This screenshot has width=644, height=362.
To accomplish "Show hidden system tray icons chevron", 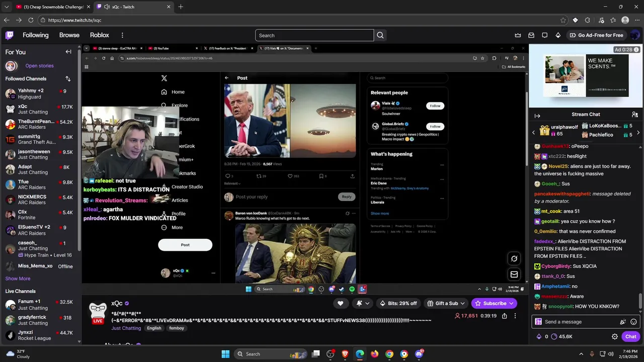I will (581, 354).
